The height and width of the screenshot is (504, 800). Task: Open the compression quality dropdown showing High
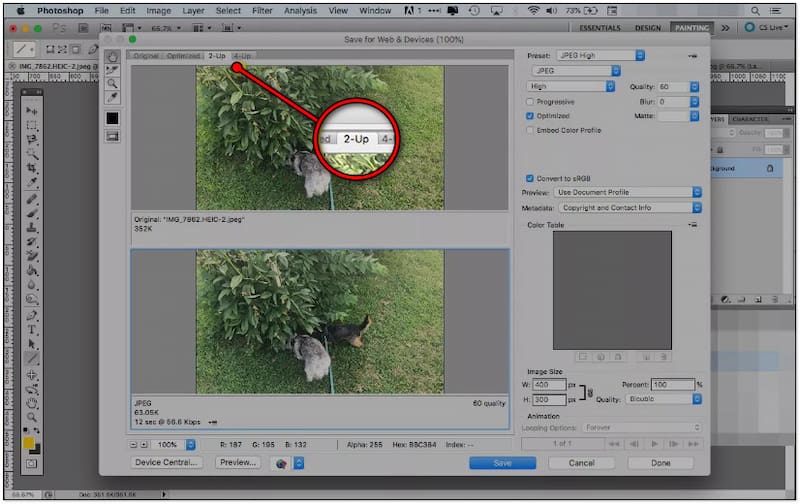(570, 86)
